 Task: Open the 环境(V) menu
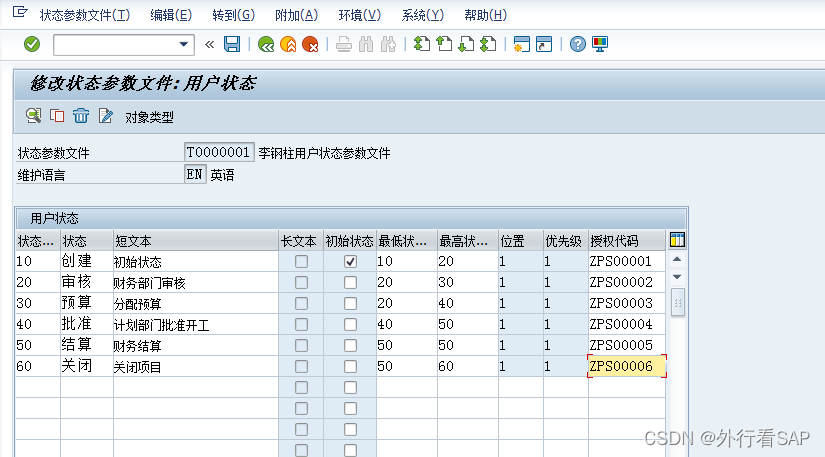point(359,15)
